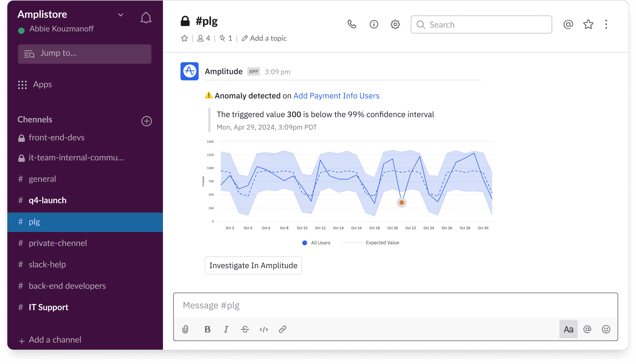Open Add Payment Info Users link
This screenshot has height=364, width=636.
[x=336, y=96]
